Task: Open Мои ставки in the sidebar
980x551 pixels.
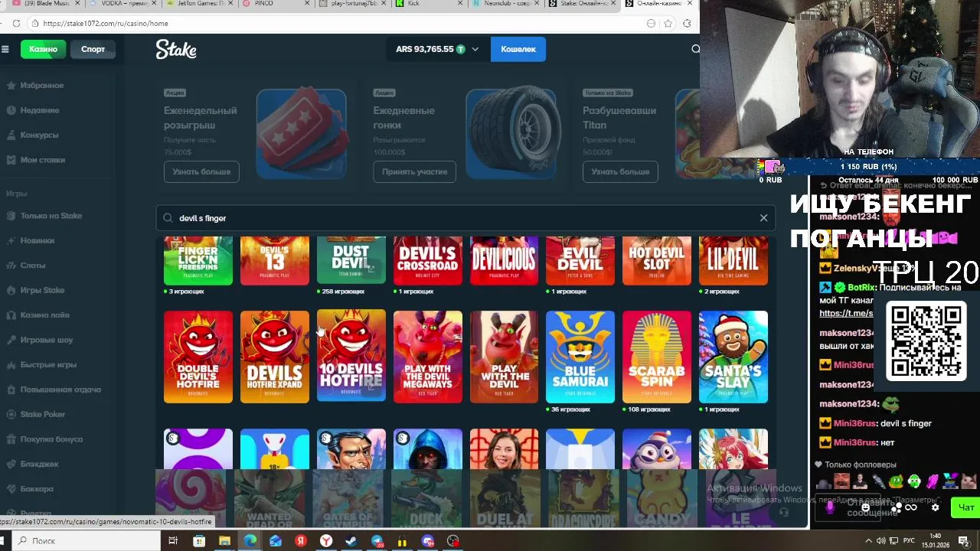Action: [x=36, y=160]
